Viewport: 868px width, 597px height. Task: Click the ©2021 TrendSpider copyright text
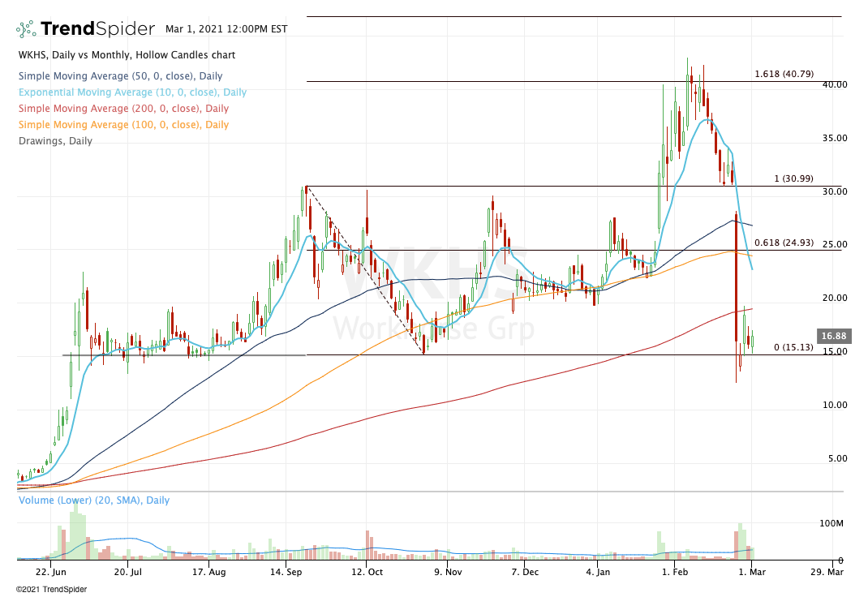(51, 589)
